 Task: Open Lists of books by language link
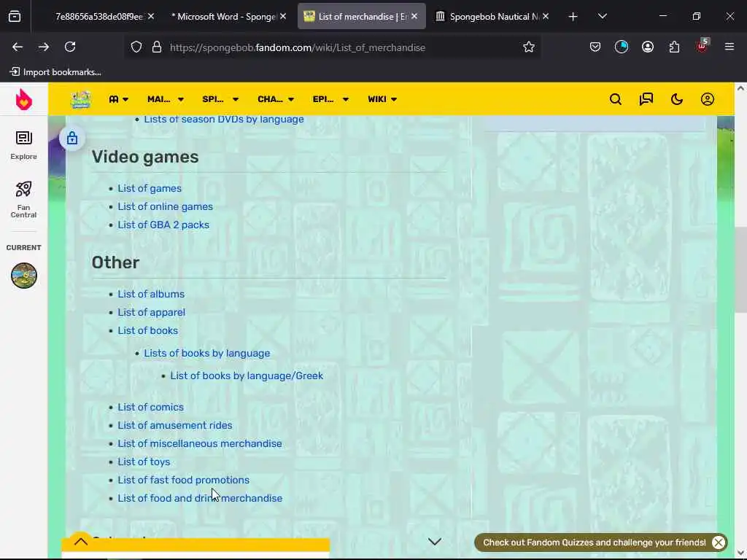[x=206, y=354]
